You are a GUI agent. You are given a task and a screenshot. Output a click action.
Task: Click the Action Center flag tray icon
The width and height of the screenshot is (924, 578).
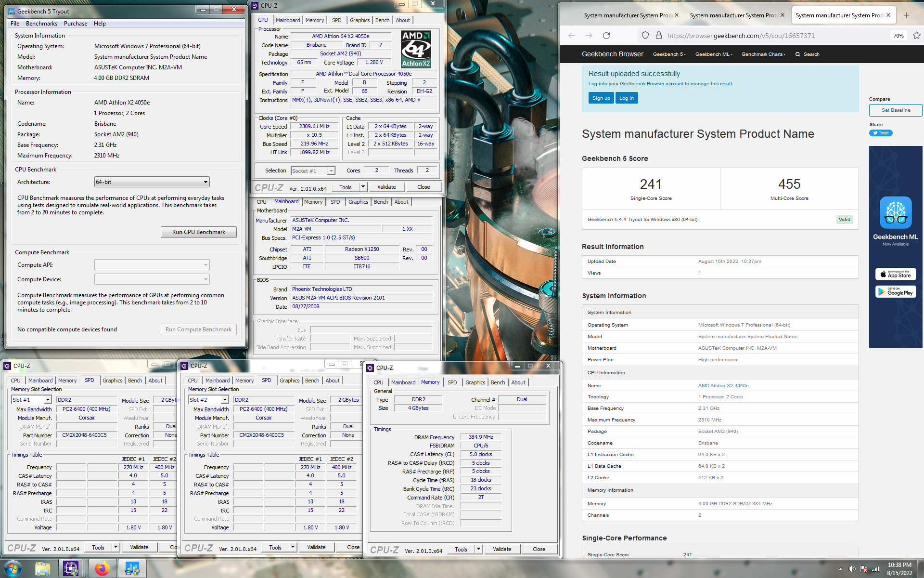(x=864, y=569)
